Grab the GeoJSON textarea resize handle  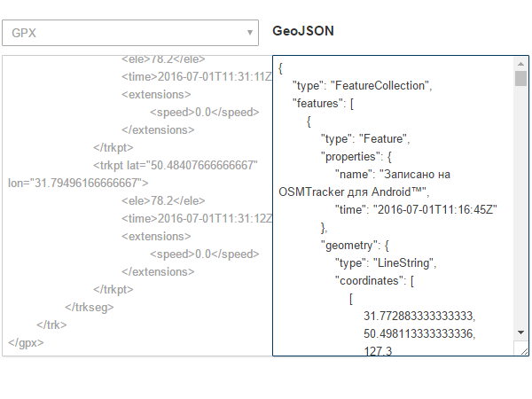point(524,351)
